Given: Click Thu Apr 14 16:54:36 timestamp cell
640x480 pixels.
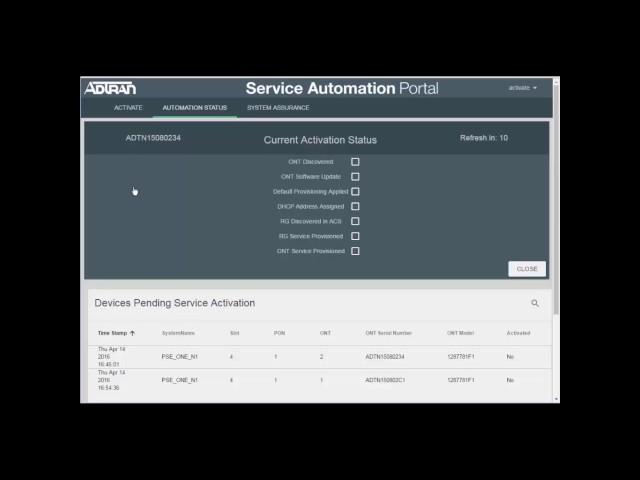Looking at the screenshot, I should point(111,380).
